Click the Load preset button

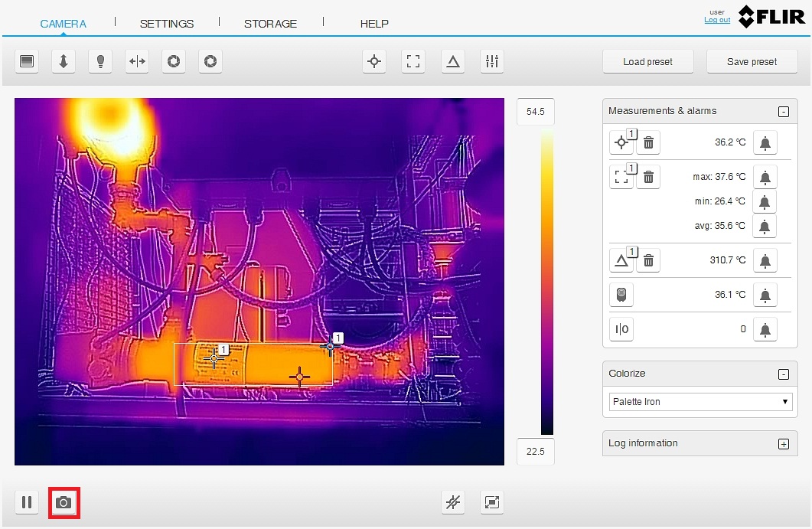[647, 62]
